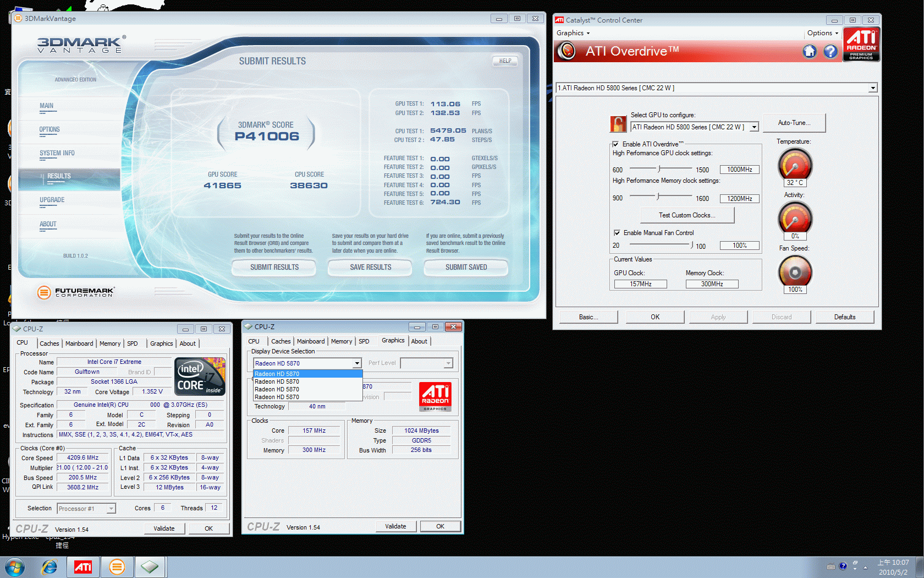Click the 1200MHz memory clock value field
The height and width of the screenshot is (578, 924).
click(740, 199)
